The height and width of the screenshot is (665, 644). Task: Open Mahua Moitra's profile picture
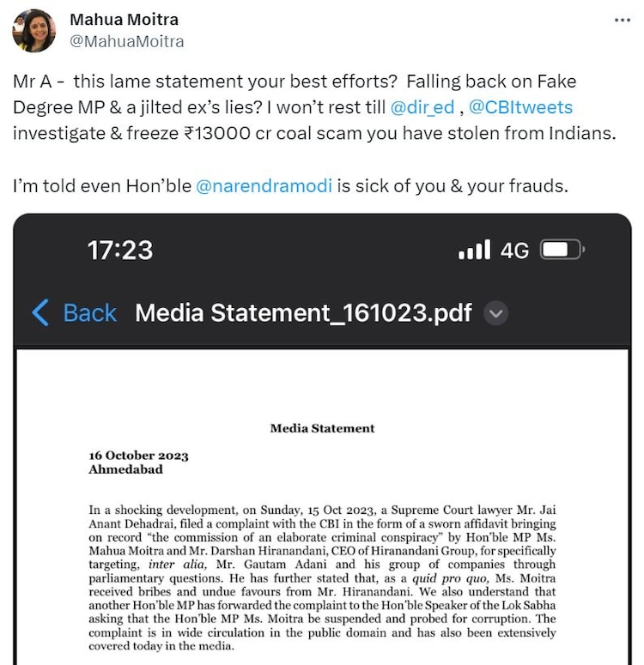[33, 30]
